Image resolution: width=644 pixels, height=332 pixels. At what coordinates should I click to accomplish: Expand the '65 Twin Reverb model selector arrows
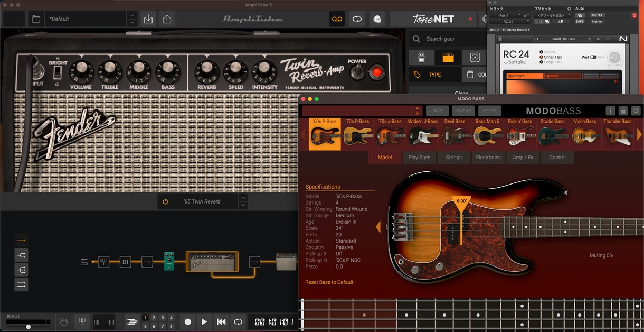coord(243,201)
